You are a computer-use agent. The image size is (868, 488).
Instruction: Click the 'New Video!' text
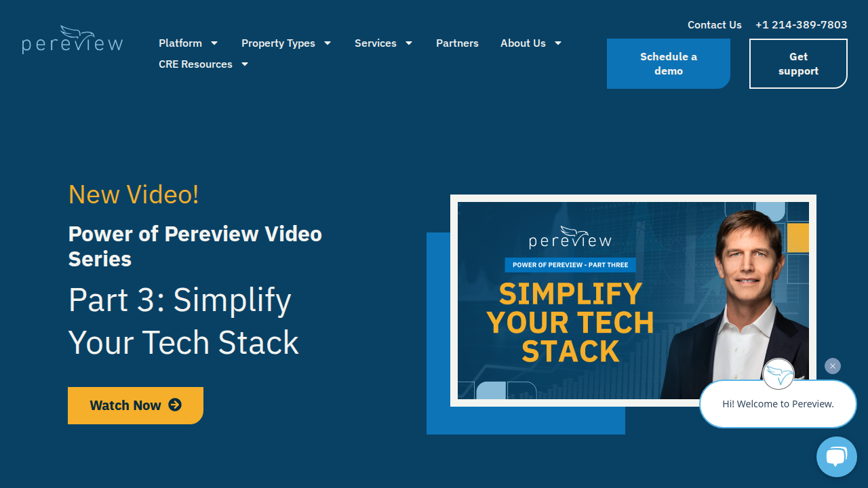pyautogui.click(x=134, y=195)
